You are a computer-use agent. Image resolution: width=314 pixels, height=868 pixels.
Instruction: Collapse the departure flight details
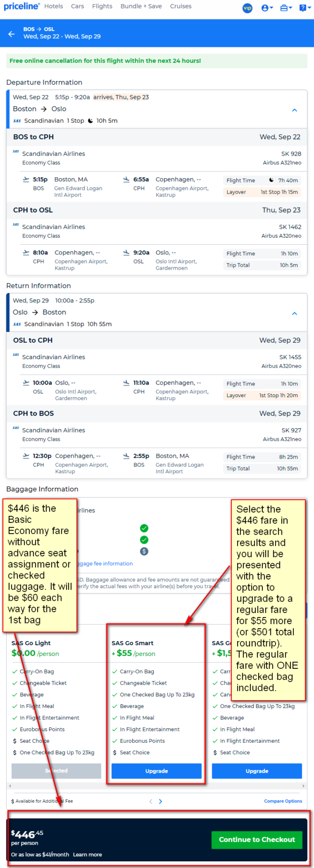294,110
